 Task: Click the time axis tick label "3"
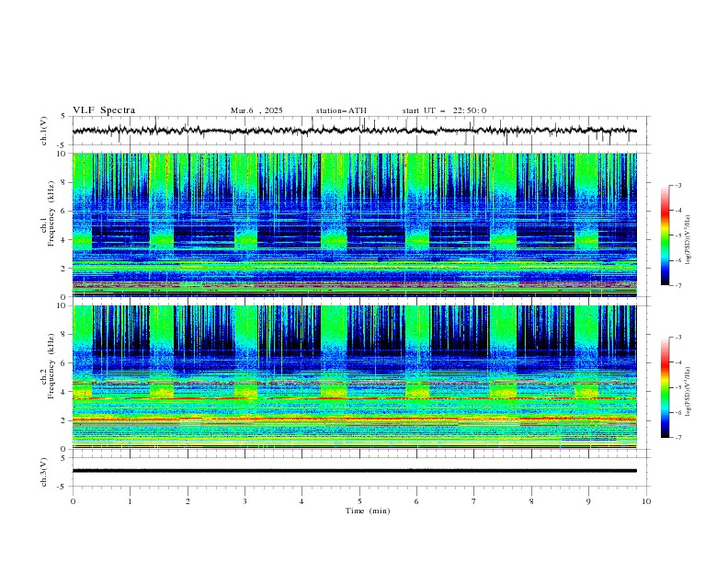245,501
